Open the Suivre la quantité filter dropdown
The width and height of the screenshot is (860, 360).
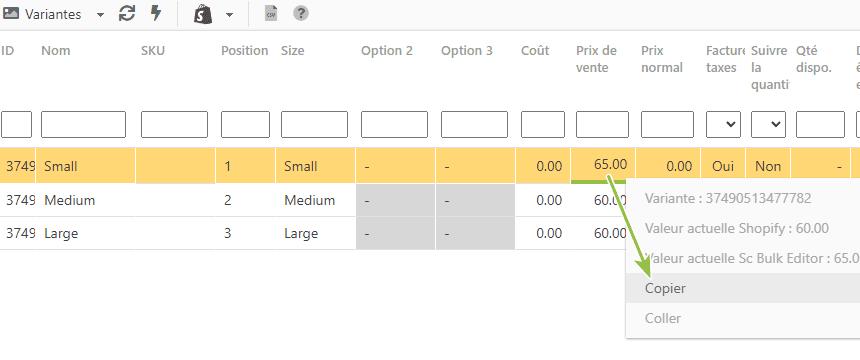[x=768, y=125]
